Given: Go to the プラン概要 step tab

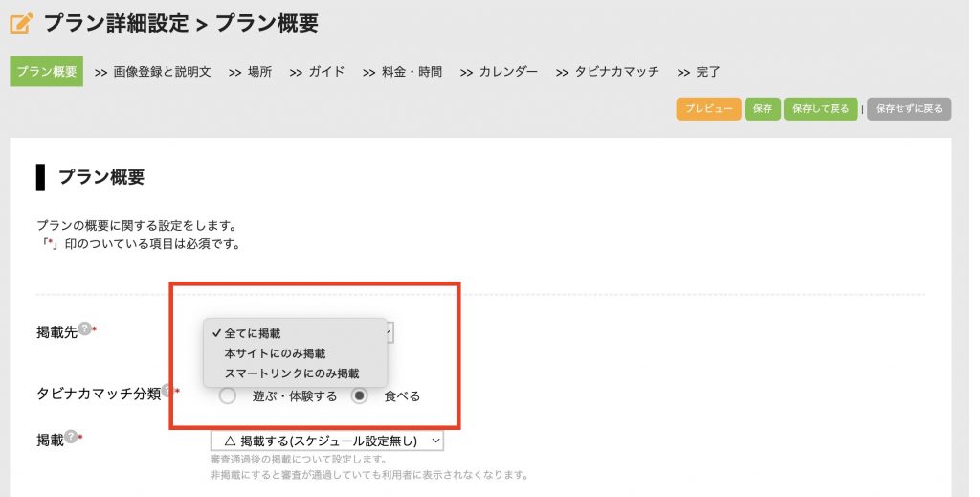Looking at the screenshot, I should [47, 72].
